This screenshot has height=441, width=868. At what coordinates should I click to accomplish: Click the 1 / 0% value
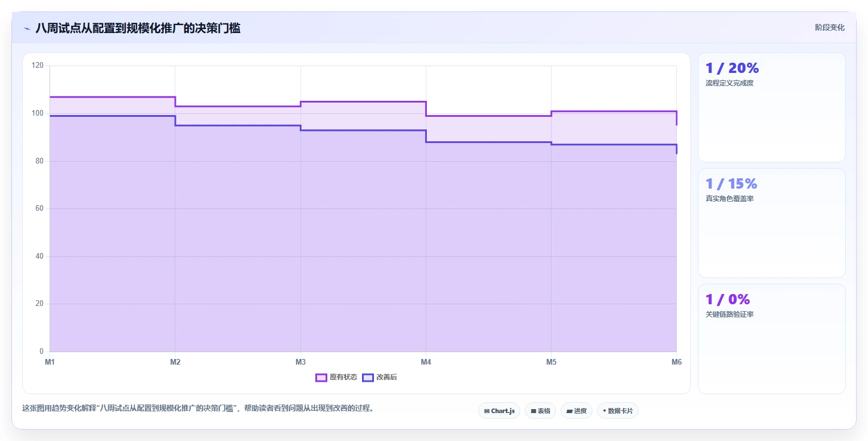click(x=728, y=300)
